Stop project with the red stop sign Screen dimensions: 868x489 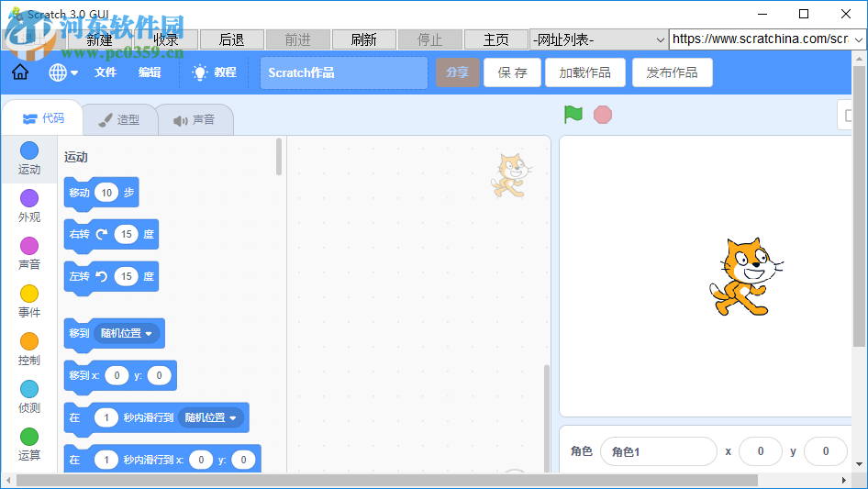coord(603,115)
